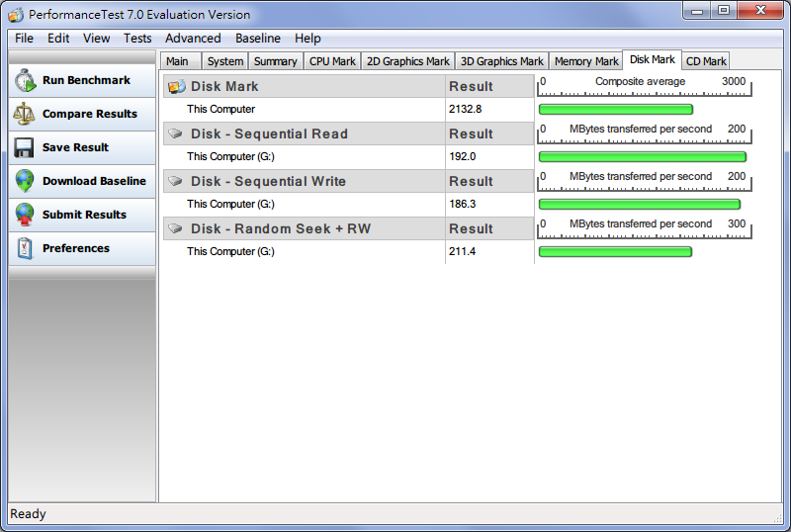Screen dimensions: 791x532
Task: Click This Computer (G:) under Sequential Read
Action: 230,156
